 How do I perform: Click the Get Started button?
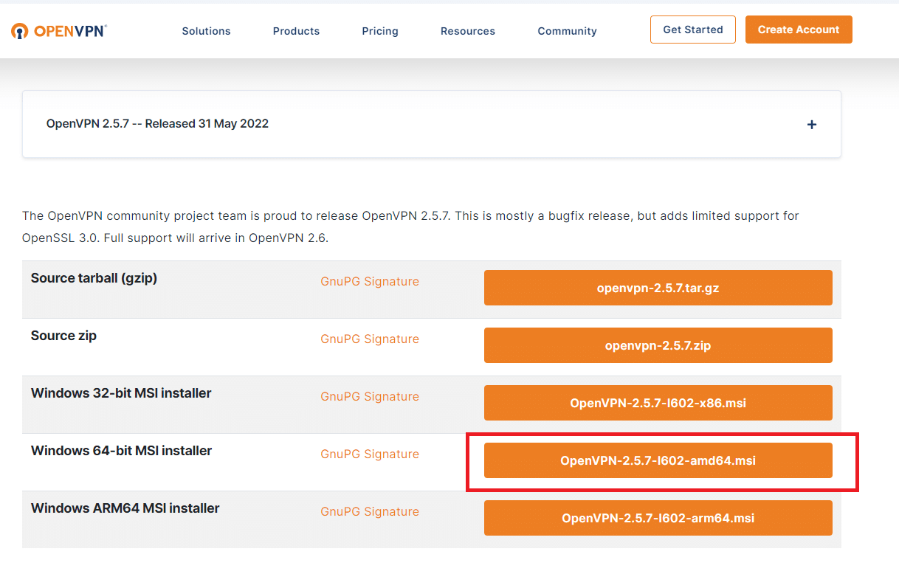[x=693, y=30]
